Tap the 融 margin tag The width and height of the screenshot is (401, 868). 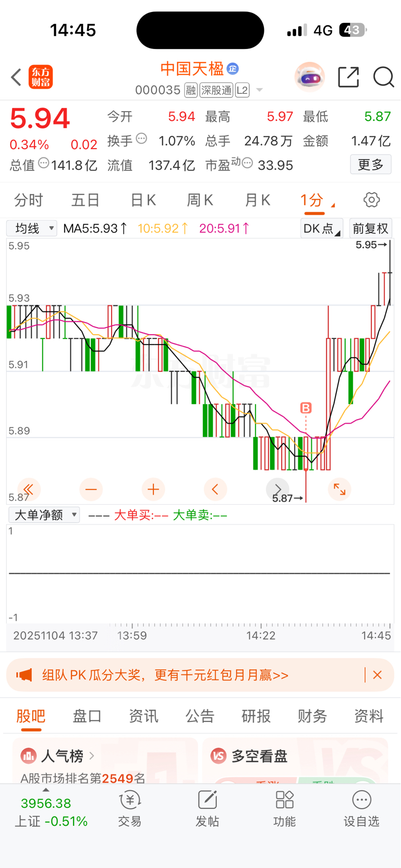click(x=191, y=90)
